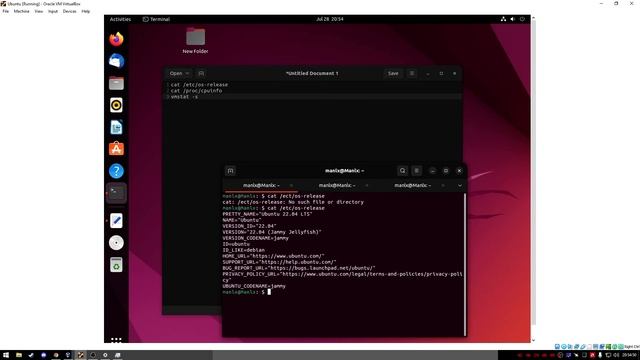Select the VirtualBox icon on Windows taskbar
The width and height of the screenshot is (640, 360).
[81, 355]
